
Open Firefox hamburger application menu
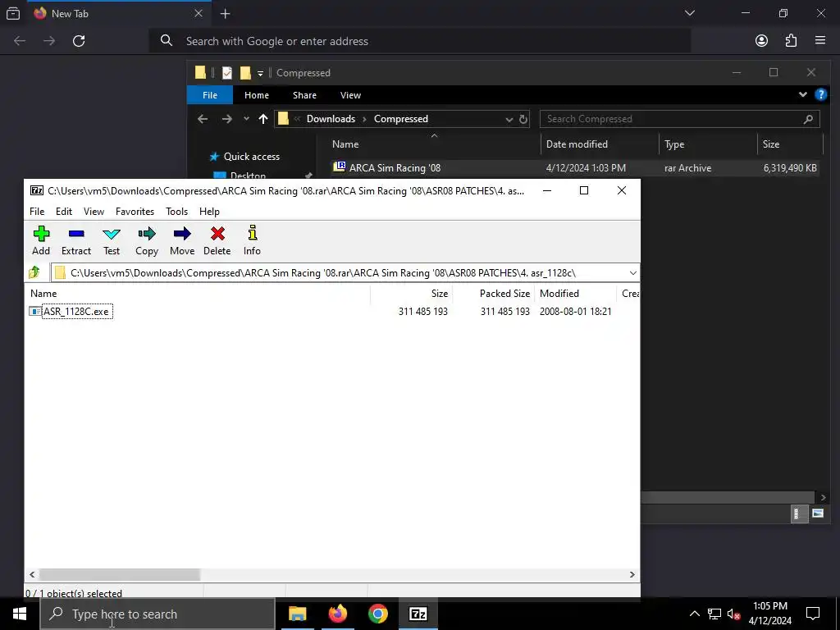[820, 41]
